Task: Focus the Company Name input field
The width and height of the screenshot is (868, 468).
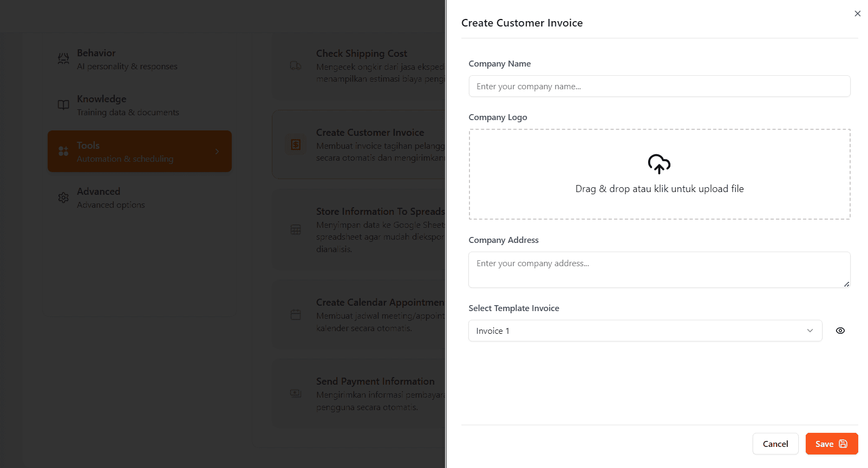Action: 659,87
